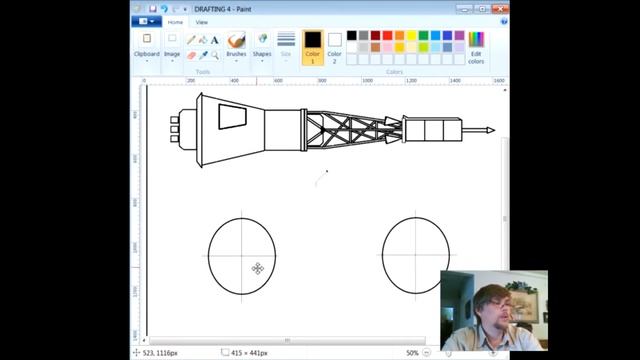
Task: Pick the yellow color swatch
Action: pyautogui.click(x=411, y=36)
